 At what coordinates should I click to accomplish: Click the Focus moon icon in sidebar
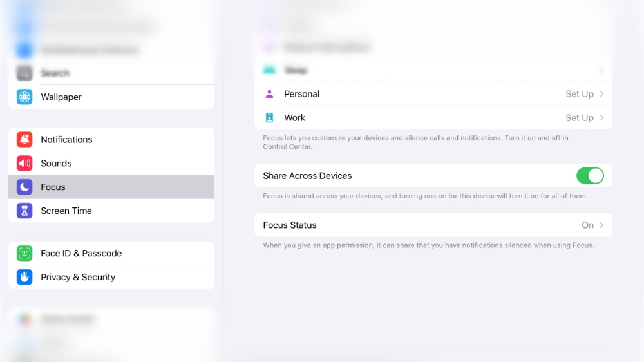(x=24, y=187)
